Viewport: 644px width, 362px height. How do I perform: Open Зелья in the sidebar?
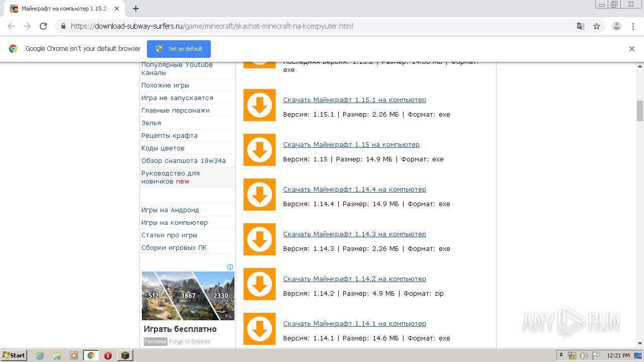[151, 123]
